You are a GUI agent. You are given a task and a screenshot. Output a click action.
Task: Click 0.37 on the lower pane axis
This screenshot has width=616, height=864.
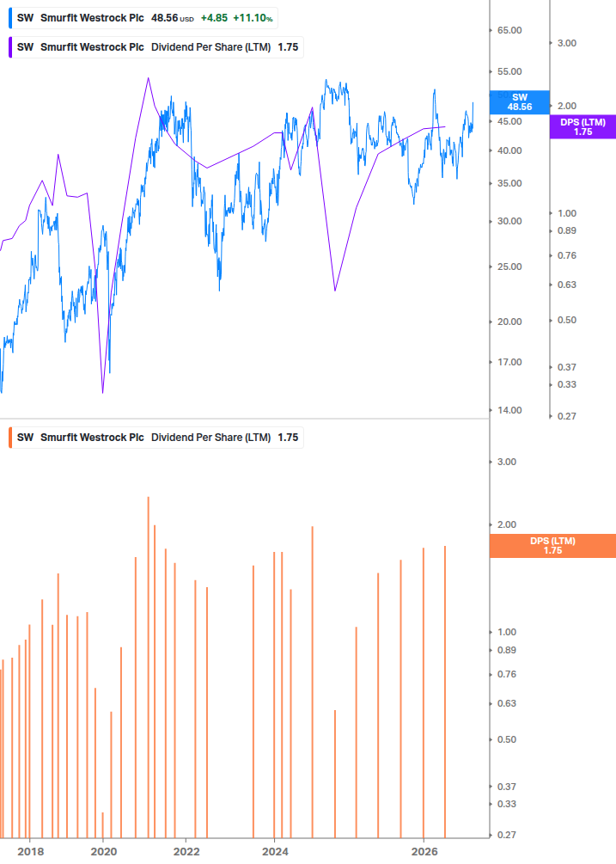pos(507,787)
